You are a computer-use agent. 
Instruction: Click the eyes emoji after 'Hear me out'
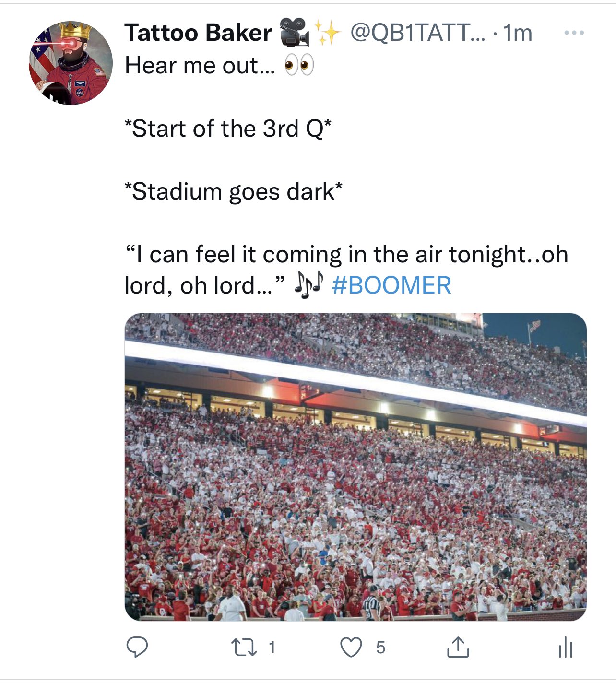299,65
